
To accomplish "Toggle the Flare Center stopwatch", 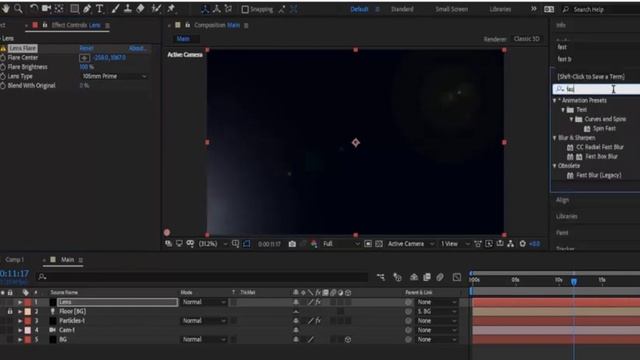I will 3,58.
